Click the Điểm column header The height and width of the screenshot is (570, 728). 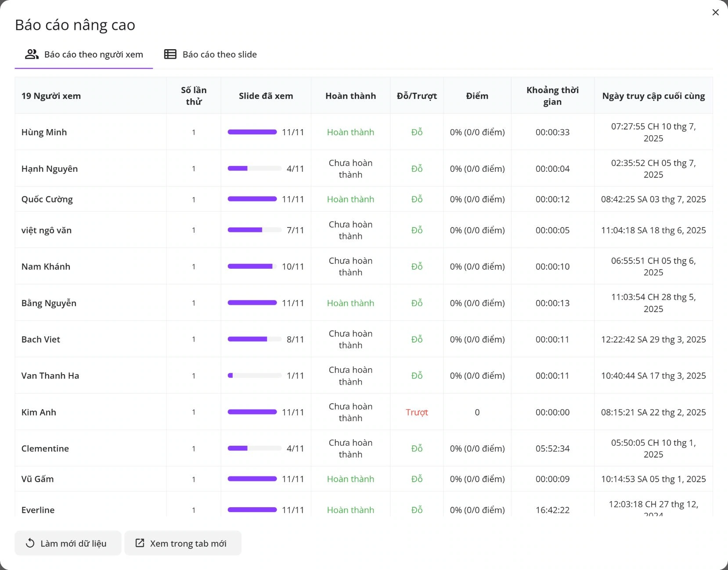click(x=477, y=96)
